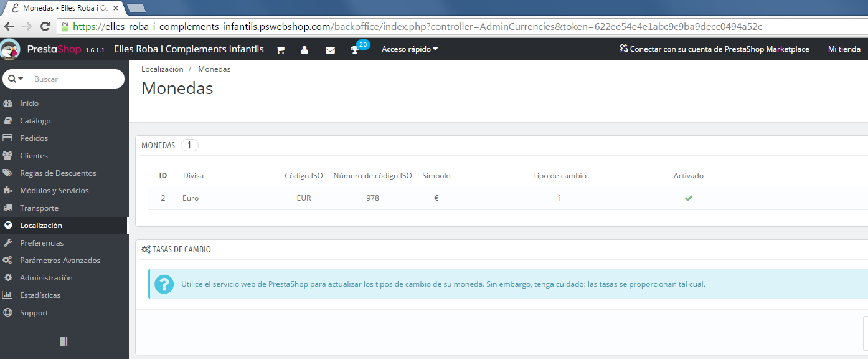Expand the Acceso rápido dropdown
This screenshot has width=868, height=359.
(410, 49)
